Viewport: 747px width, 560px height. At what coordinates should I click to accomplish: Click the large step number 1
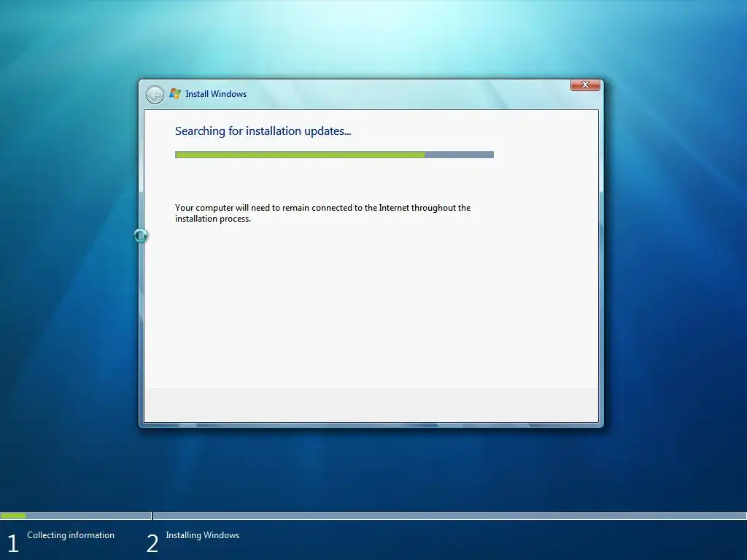click(13, 544)
